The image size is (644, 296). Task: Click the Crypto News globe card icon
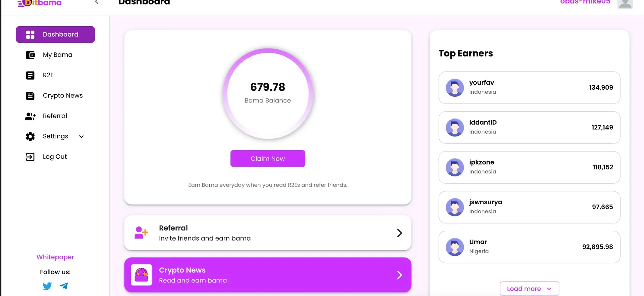pos(141,275)
